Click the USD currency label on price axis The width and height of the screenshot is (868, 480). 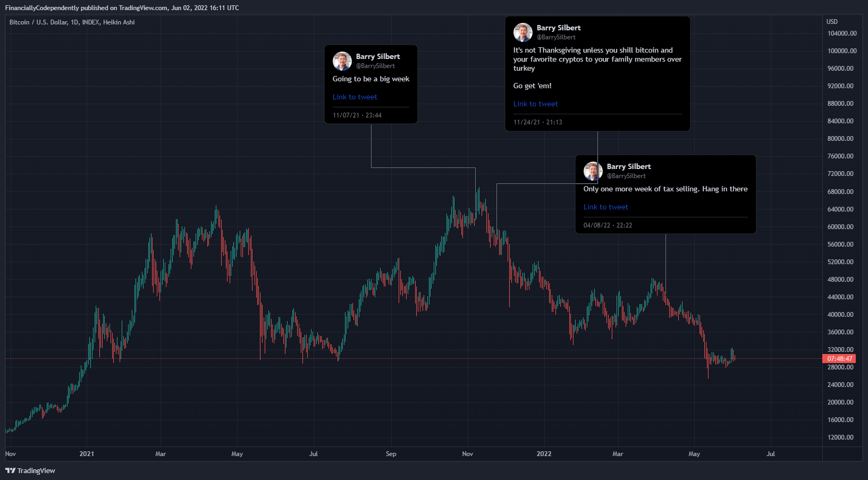click(x=832, y=22)
